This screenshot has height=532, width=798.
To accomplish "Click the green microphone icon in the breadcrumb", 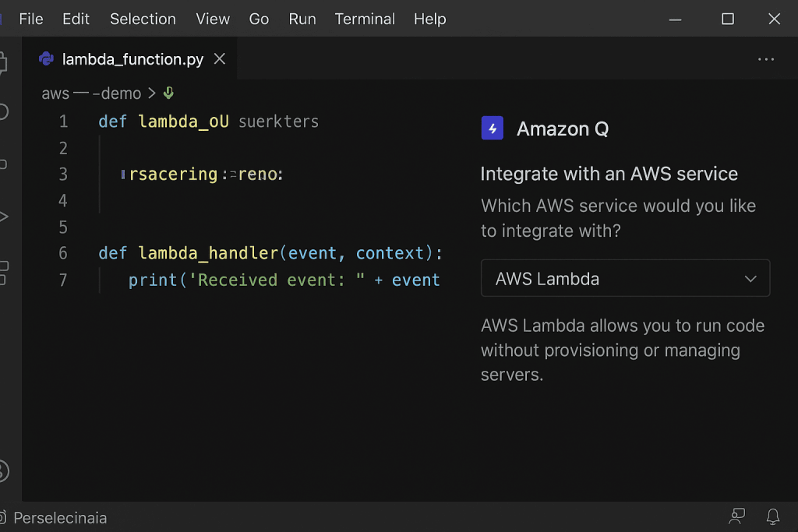I will tap(168, 93).
